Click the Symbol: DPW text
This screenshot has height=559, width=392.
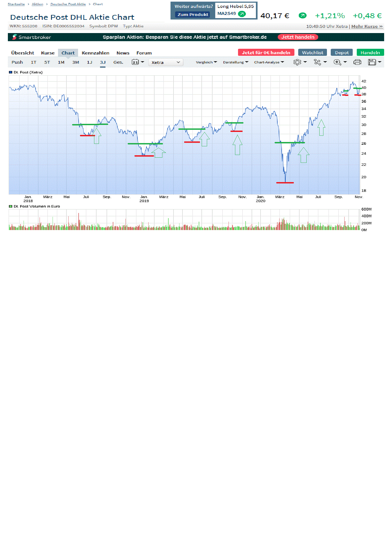click(104, 26)
